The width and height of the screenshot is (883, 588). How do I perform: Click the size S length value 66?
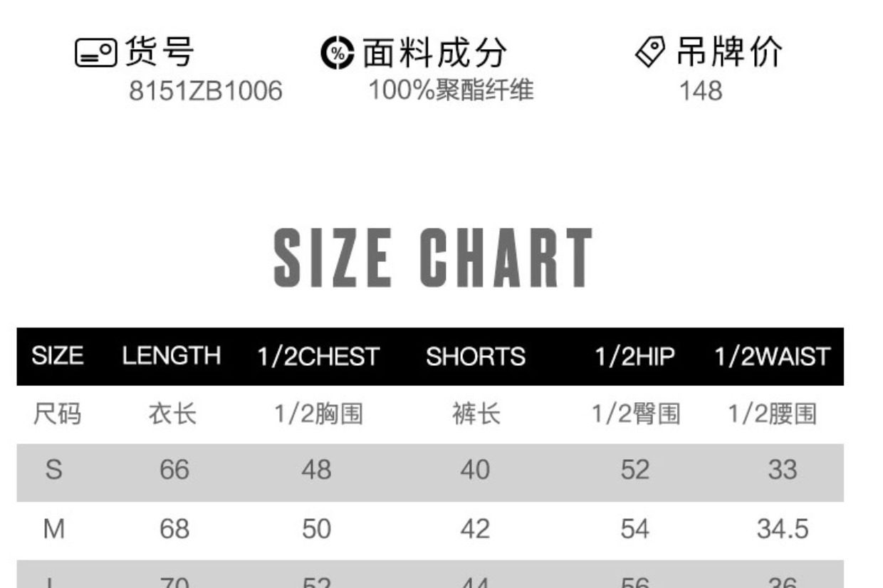[x=174, y=470]
